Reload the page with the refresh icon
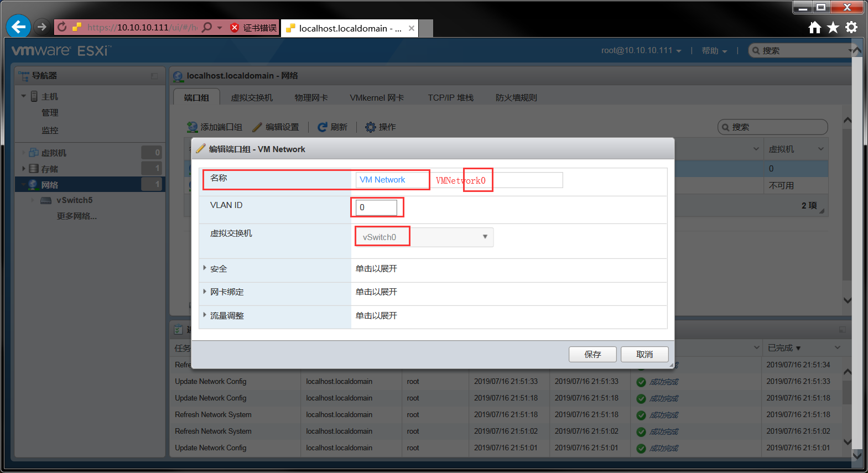Screen dimensions: 868x473 tap(62, 27)
